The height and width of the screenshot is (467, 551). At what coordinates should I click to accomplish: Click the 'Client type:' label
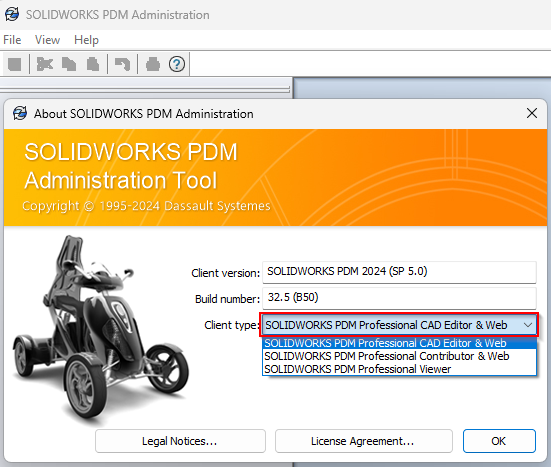click(x=232, y=325)
